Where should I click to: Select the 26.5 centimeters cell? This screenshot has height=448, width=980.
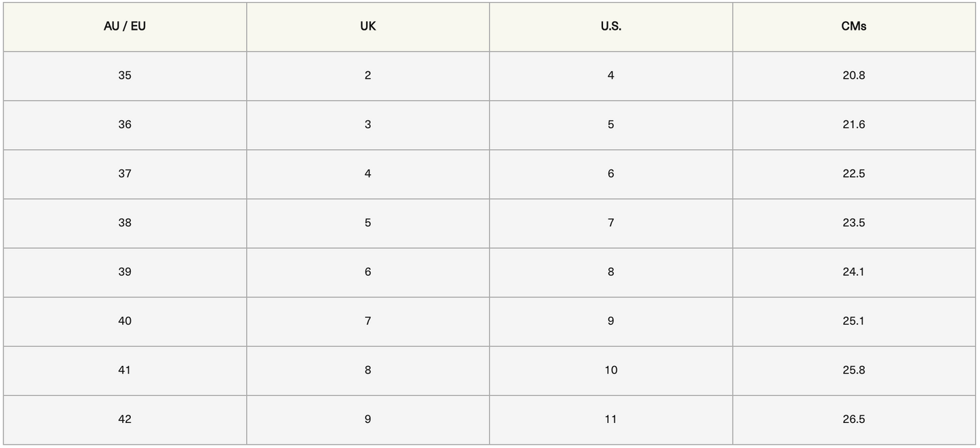853,420
